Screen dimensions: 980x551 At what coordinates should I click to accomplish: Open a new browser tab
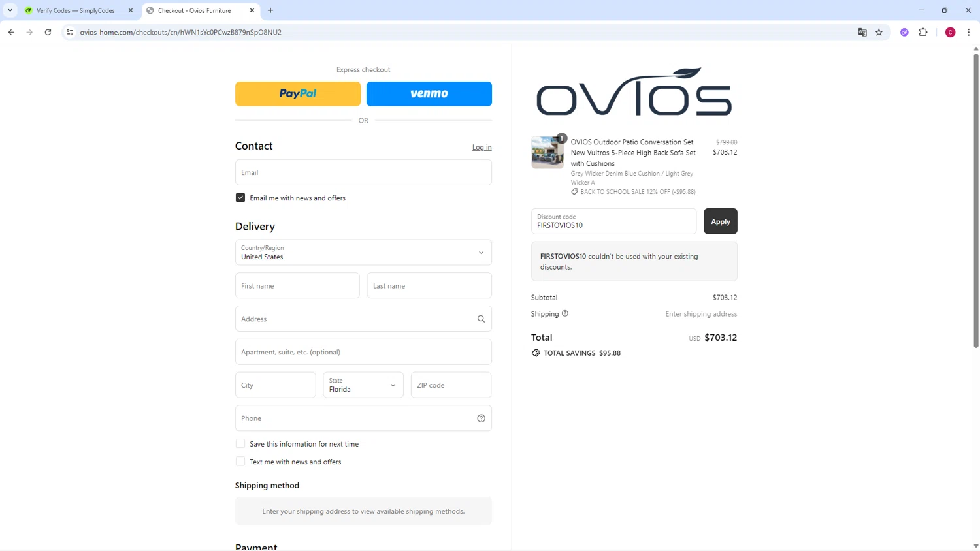[x=270, y=10]
